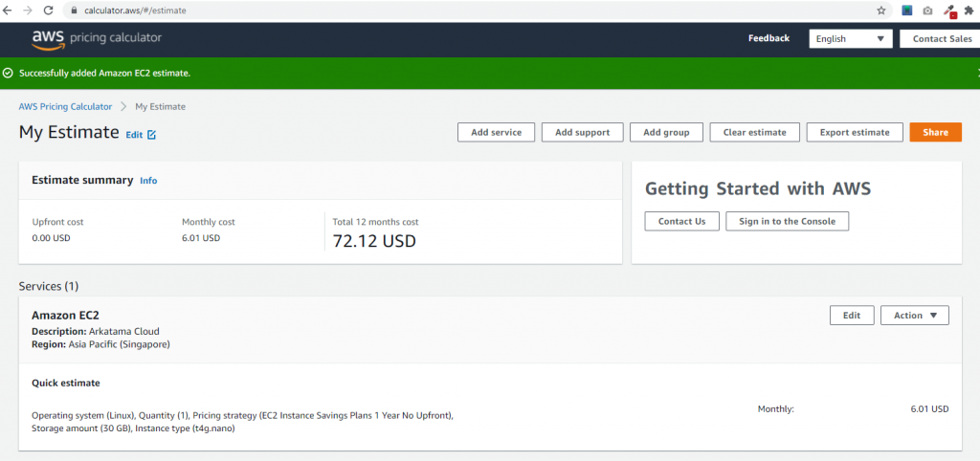Click the 6.01 USD amount in the Quick estimate row
Image resolution: width=980 pixels, height=461 pixels.
pos(929,409)
